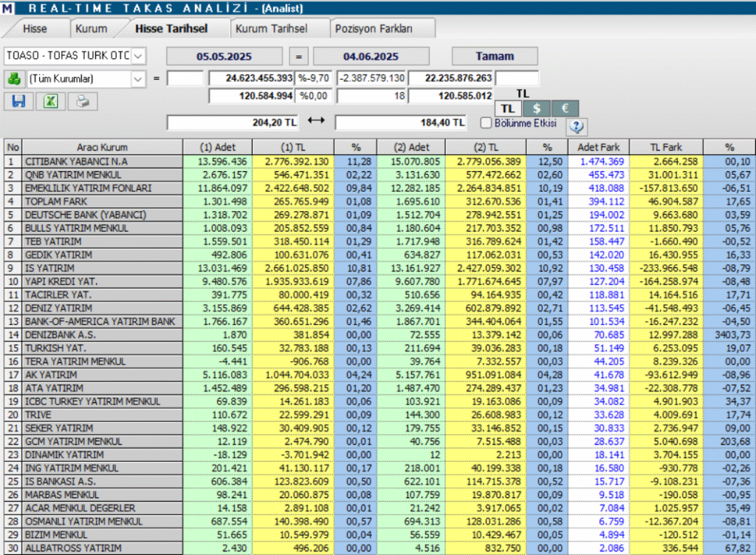Open the (Tüm Kurumlar) combo box
Viewport: 756px width, 555px height.
pos(86,78)
